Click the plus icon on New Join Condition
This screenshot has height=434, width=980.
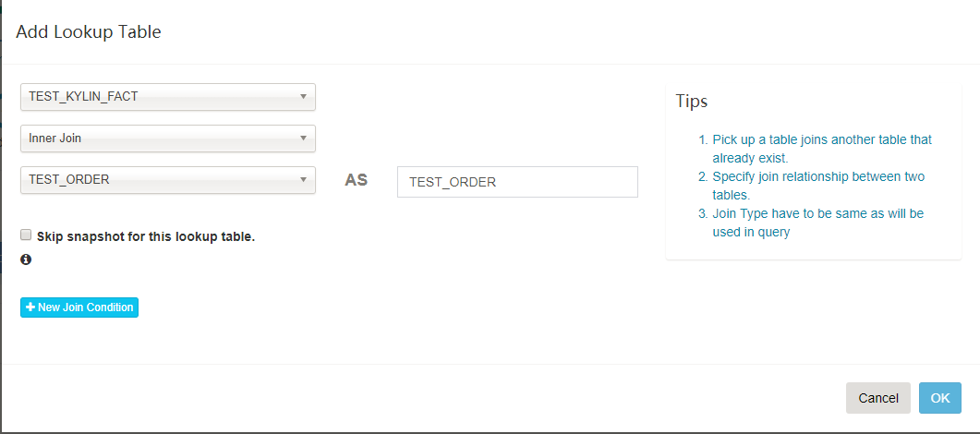click(30, 307)
